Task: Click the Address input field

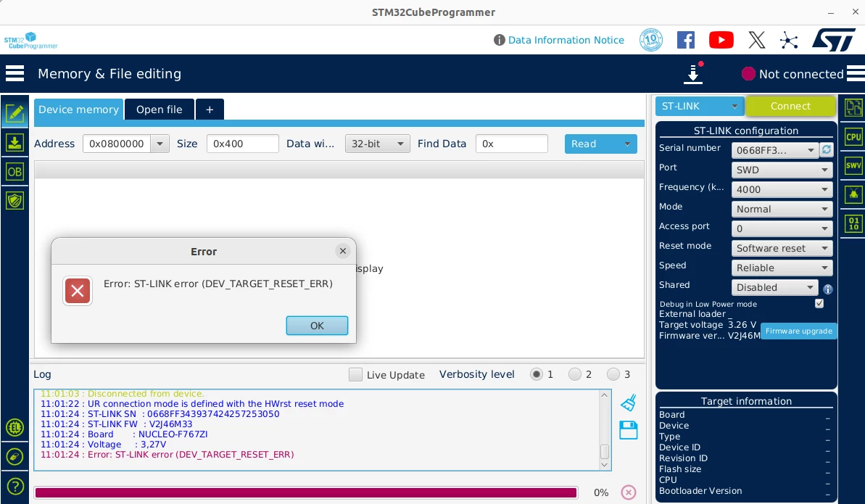Action: pos(117,144)
